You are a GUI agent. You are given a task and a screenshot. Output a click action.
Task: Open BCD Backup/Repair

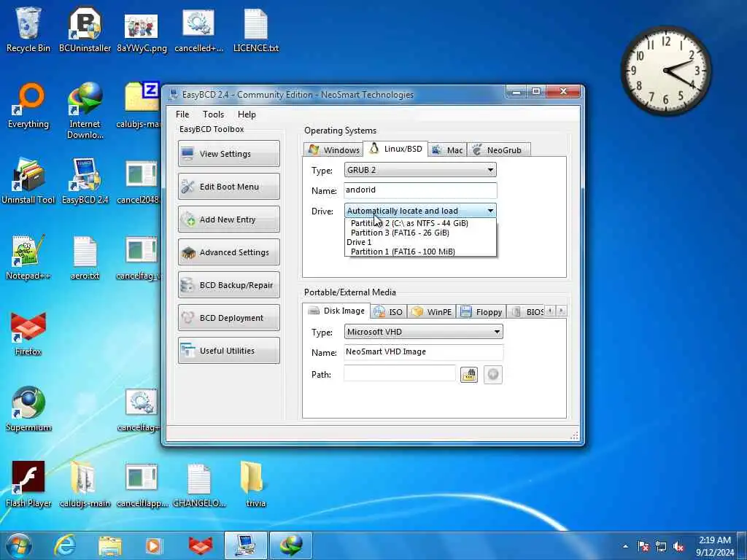(x=228, y=285)
